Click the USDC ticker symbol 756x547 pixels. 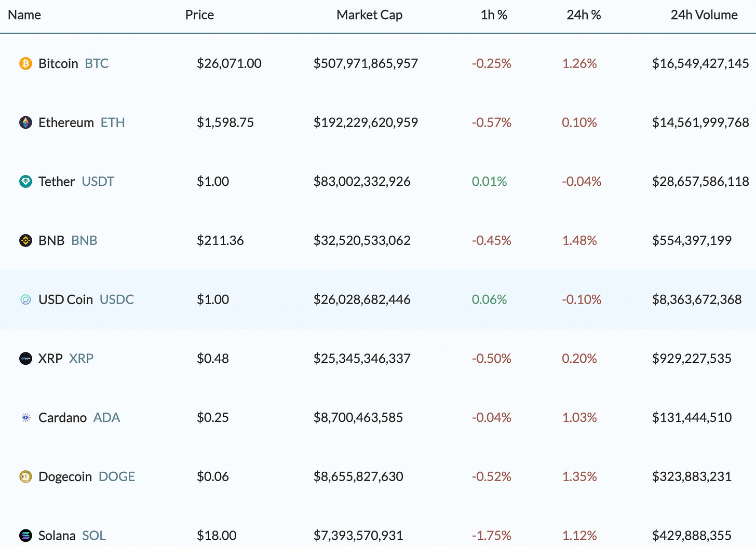[117, 299]
